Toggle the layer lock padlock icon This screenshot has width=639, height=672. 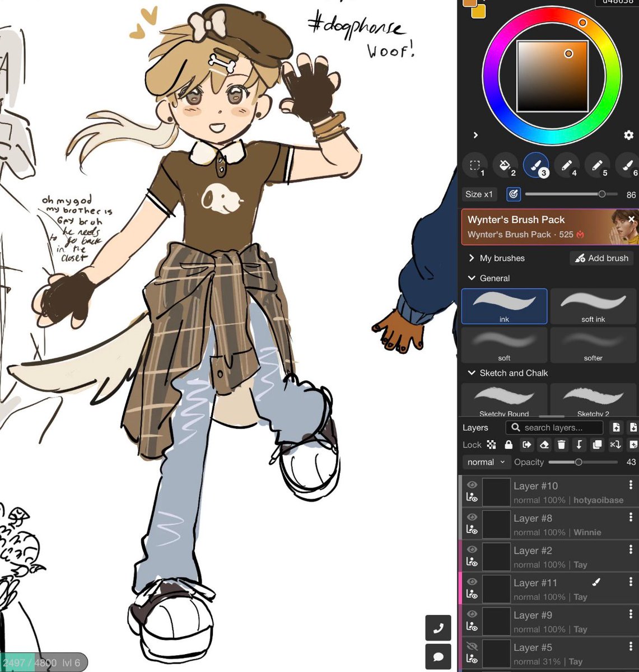click(509, 445)
